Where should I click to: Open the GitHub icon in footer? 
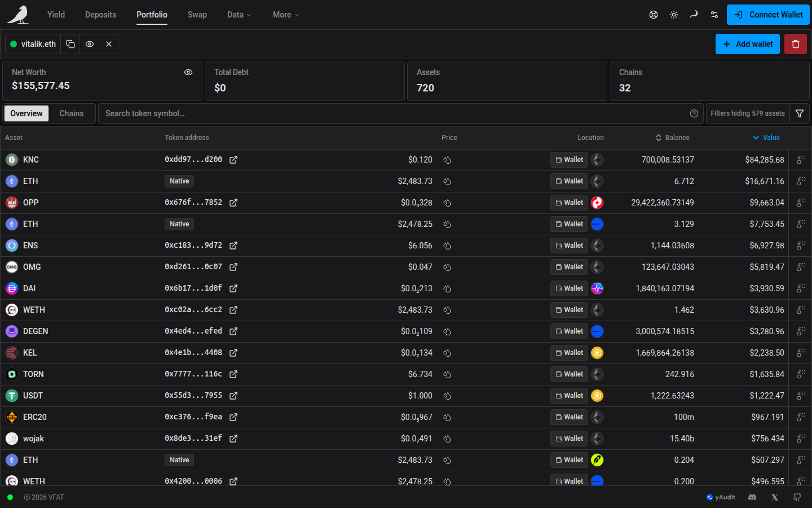(797, 497)
